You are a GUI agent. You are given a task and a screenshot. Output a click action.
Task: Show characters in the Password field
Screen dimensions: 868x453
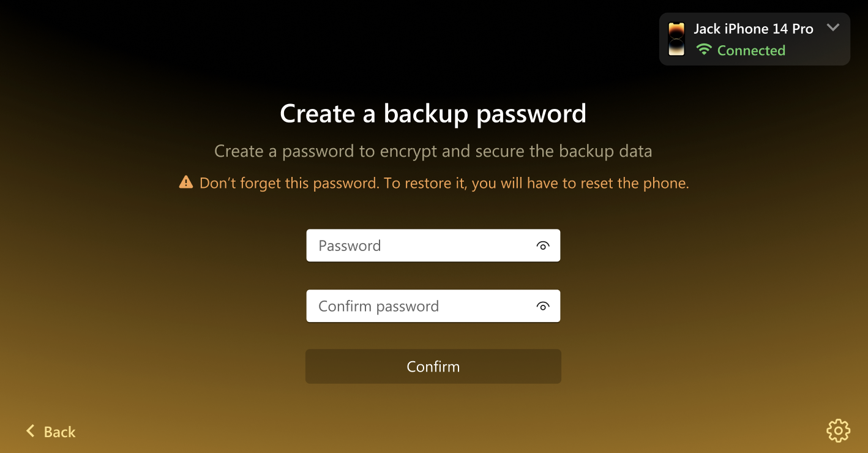tap(542, 245)
